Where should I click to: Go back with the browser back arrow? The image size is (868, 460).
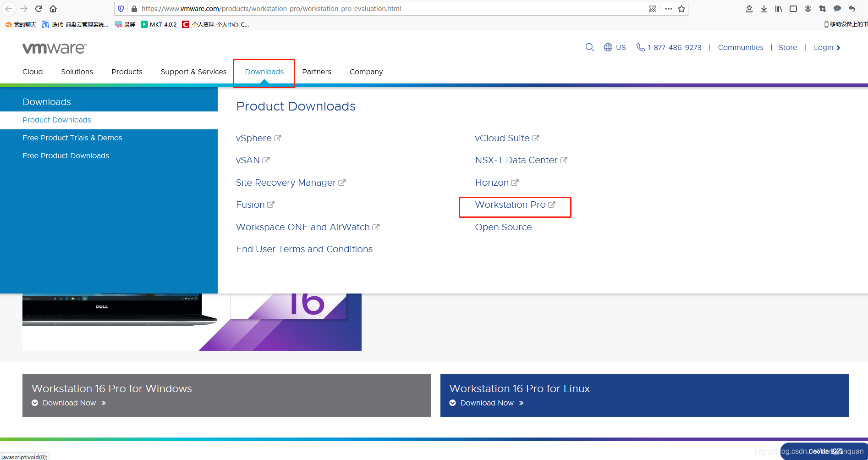point(9,9)
